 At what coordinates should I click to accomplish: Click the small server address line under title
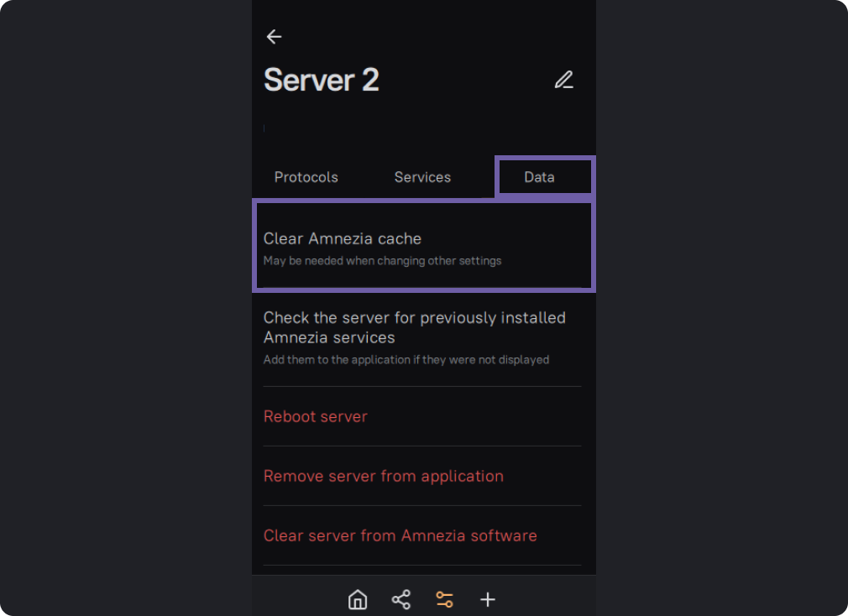[265, 128]
